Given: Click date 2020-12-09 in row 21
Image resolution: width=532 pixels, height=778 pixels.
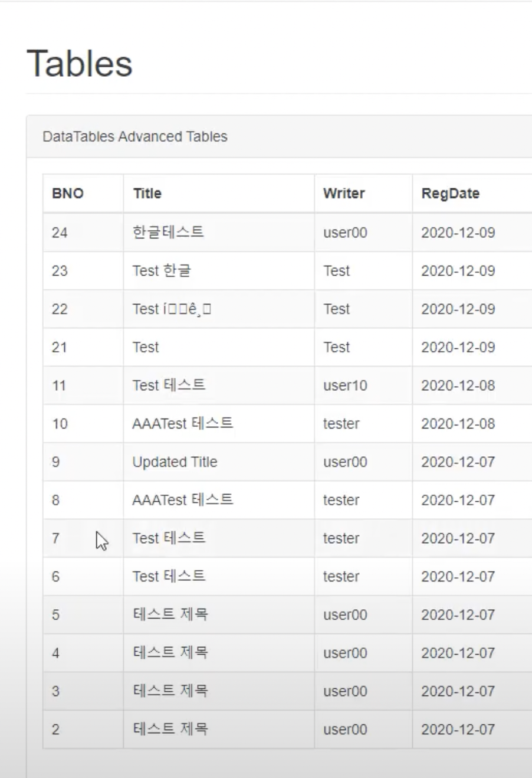Looking at the screenshot, I should 458,347.
